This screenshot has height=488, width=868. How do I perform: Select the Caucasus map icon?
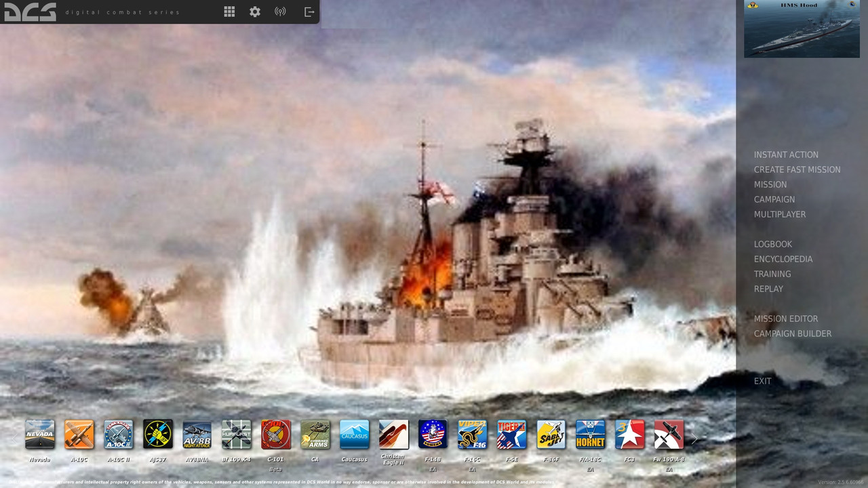click(355, 434)
